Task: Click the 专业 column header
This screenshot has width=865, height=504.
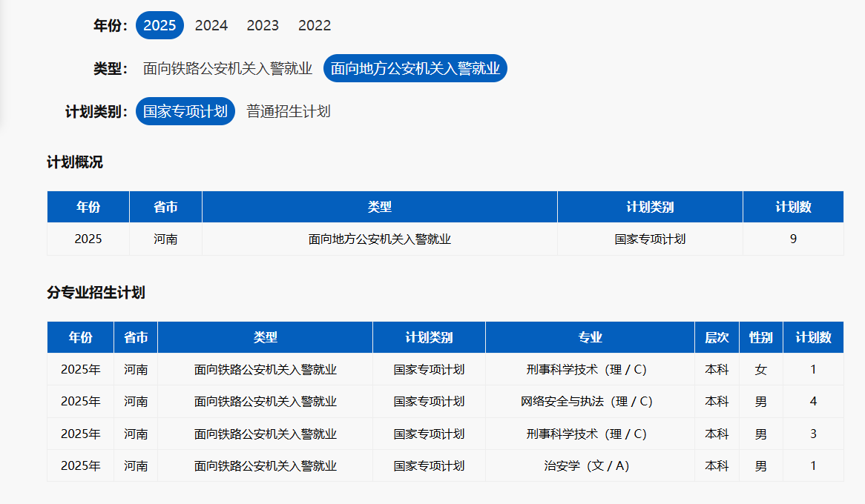Action: (590, 338)
